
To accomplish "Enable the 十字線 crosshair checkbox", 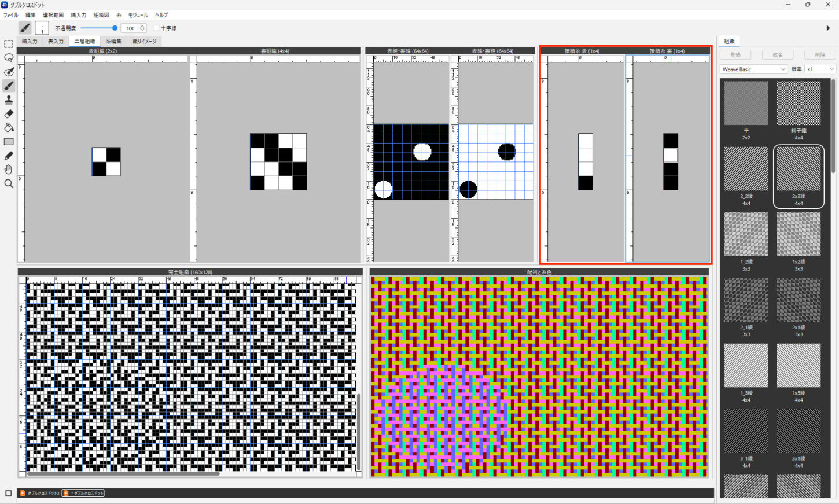I will (156, 28).
